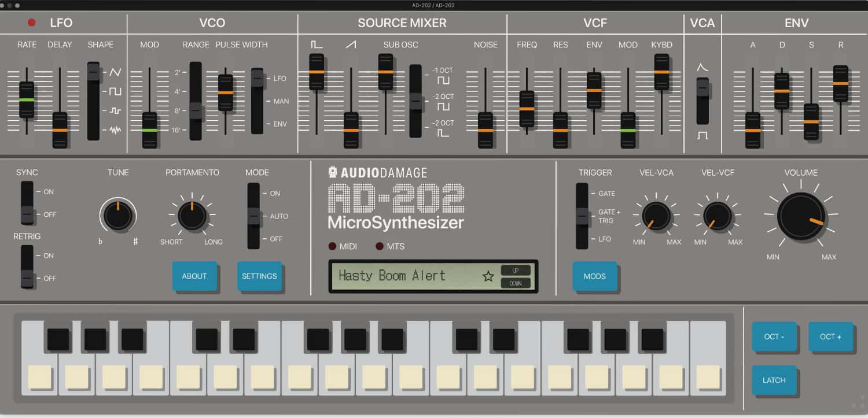This screenshot has height=418, width=868.
Task: Open the MODS panel
Action: 595,276
